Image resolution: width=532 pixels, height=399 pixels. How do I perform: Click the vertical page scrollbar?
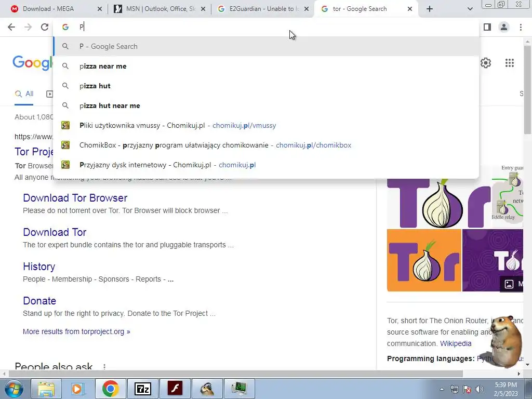tap(527, 90)
